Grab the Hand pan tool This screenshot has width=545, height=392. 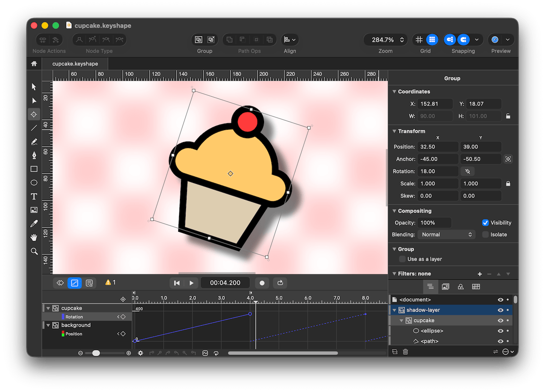tap(34, 237)
